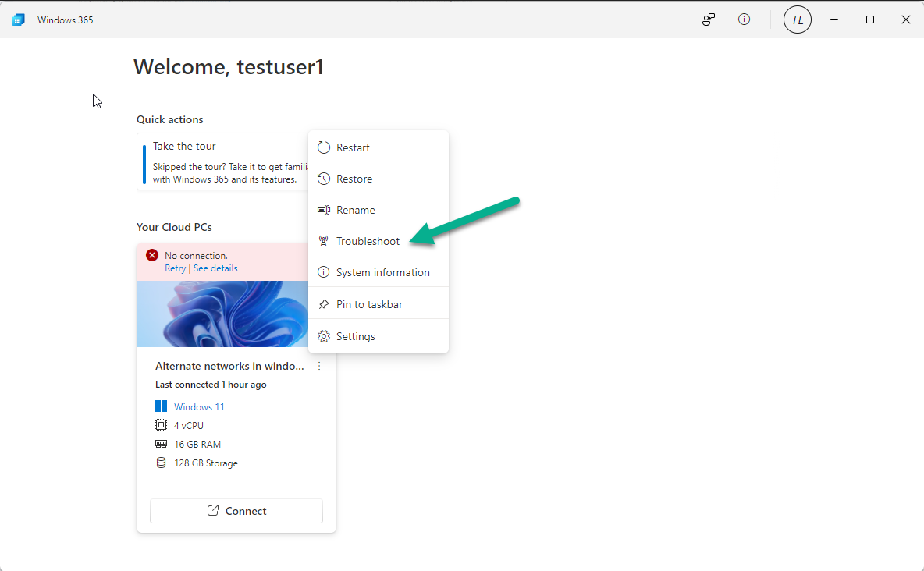Click the Windows 365 app logo
This screenshot has height=571, width=924.
click(x=19, y=20)
